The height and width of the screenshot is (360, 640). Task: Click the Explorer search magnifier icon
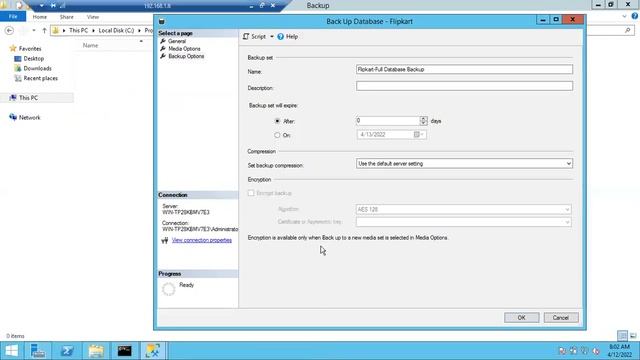(628, 31)
